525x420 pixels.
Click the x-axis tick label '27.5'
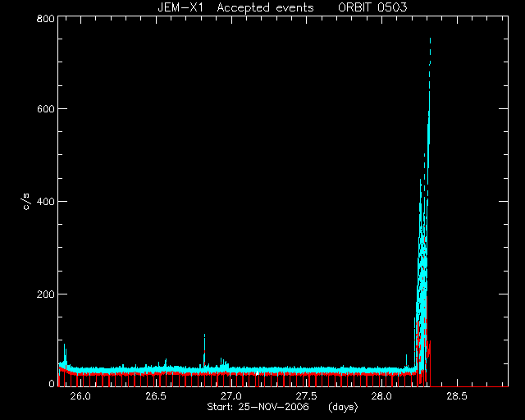tap(306, 396)
